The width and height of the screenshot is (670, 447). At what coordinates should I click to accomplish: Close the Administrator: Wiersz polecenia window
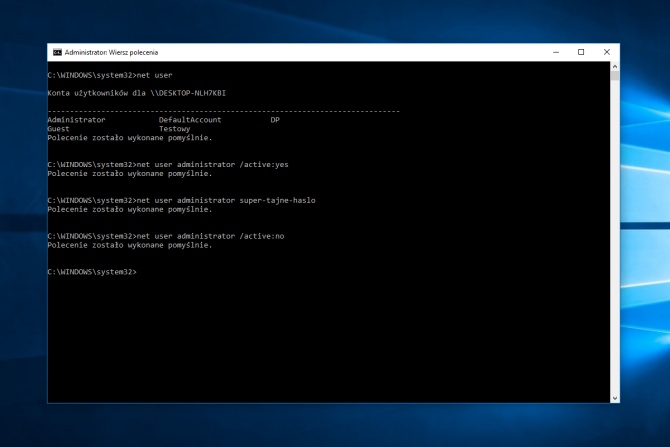point(606,52)
